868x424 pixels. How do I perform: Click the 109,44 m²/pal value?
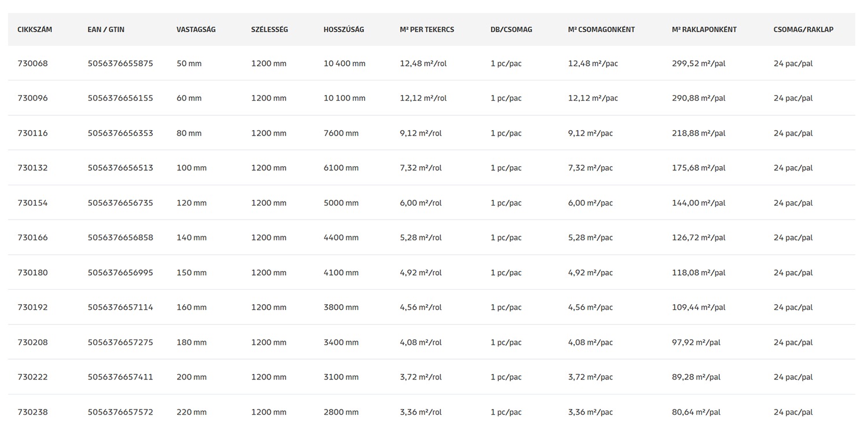(x=698, y=308)
